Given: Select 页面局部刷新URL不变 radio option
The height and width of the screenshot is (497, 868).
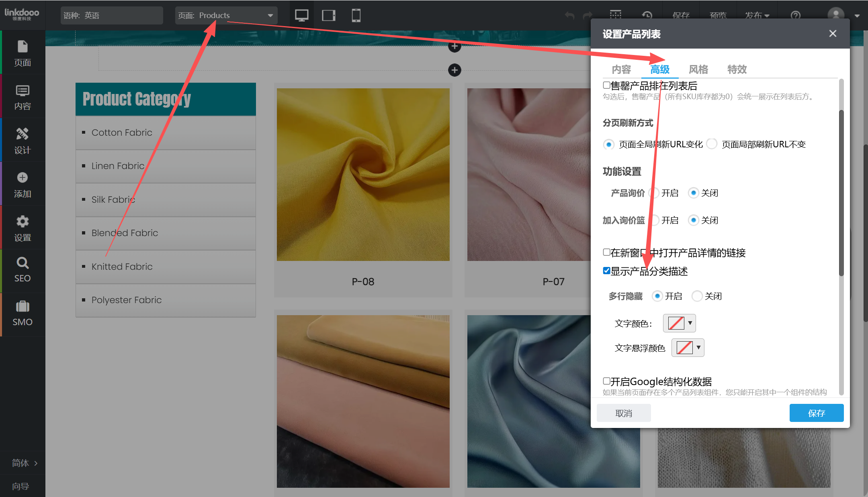Looking at the screenshot, I should 712,144.
